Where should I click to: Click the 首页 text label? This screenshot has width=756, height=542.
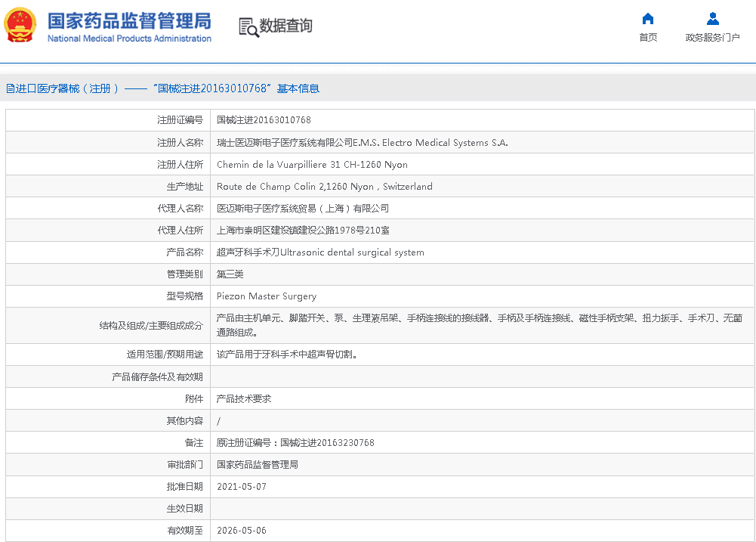pyautogui.click(x=647, y=38)
